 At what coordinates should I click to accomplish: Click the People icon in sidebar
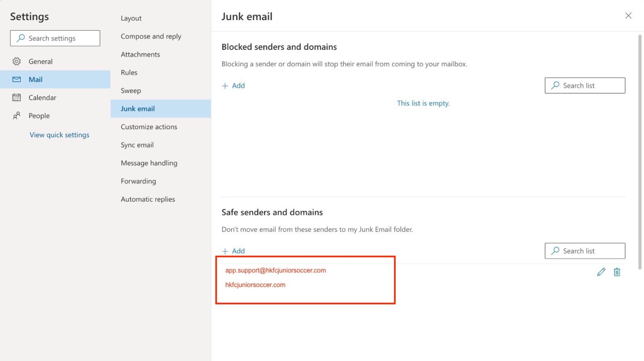pos(17,116)
